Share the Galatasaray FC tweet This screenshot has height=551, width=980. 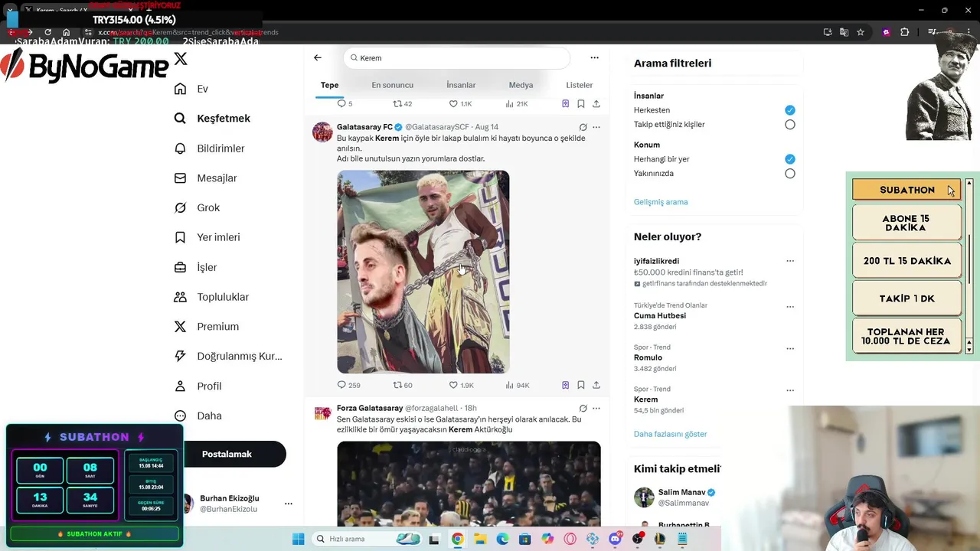coord(596,385)
